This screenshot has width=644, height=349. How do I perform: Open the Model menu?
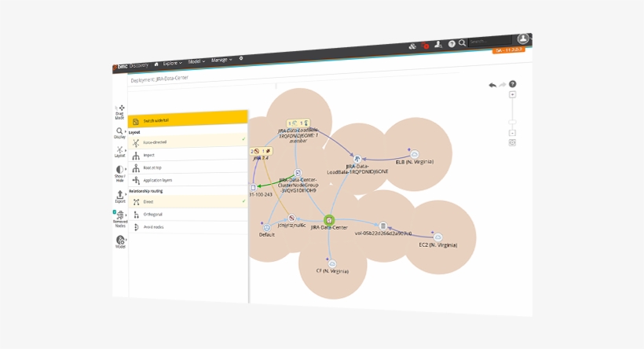(196, 61)
